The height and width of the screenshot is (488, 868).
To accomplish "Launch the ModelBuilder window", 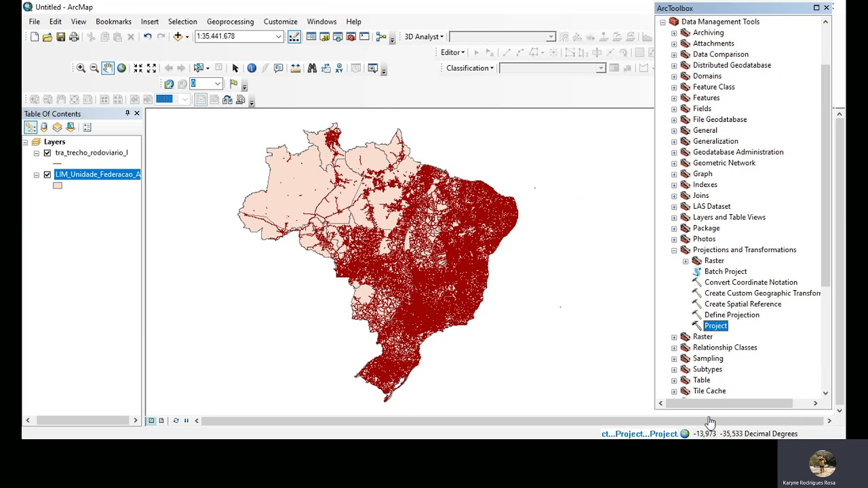I will tap(381, 37).
